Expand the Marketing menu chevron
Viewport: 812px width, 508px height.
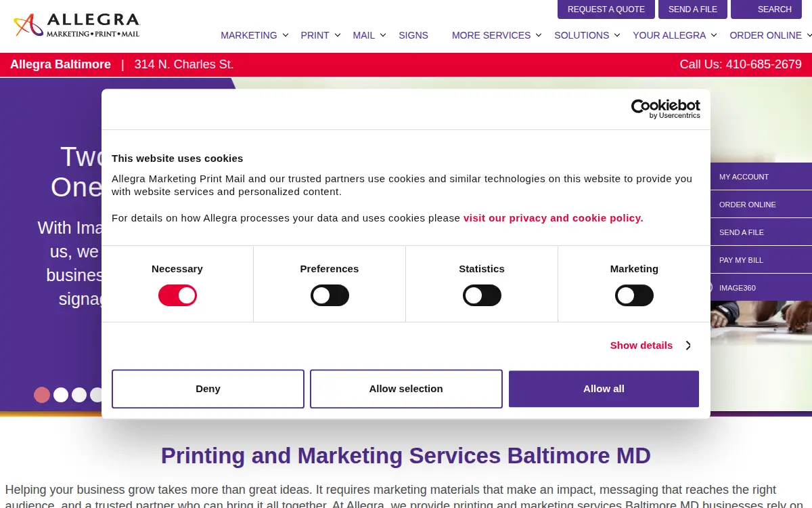tap(286, 35)
